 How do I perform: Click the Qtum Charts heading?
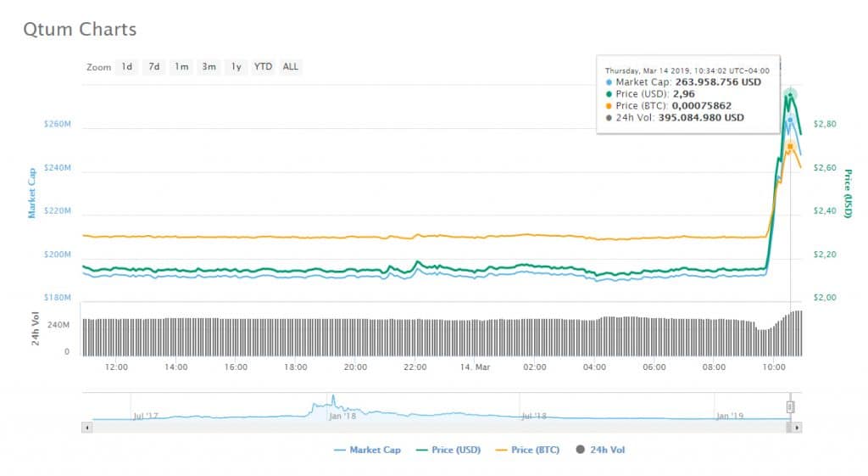pos(80,30)
